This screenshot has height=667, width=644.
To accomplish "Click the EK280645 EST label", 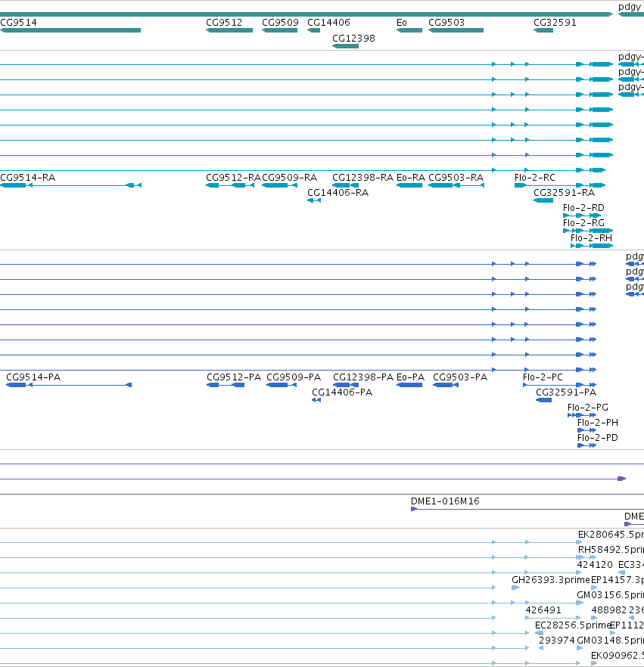I will [611, 535].
